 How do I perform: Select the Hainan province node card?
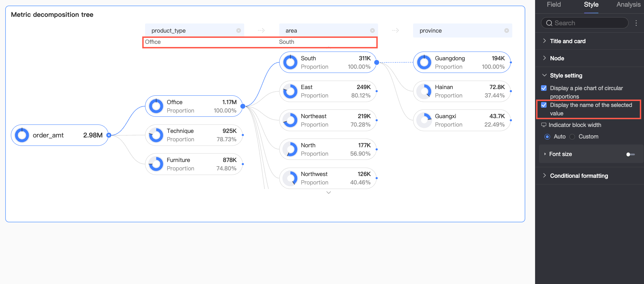[462, 91]
